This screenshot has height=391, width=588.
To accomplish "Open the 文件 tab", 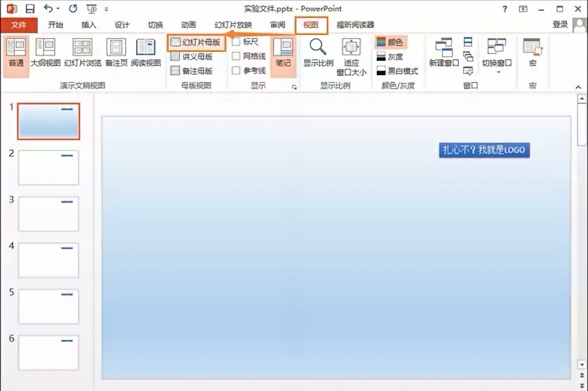I will 19,25.
